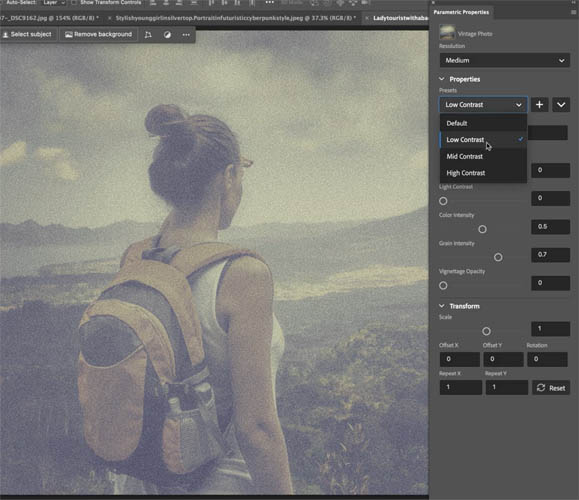
Task: Click the 'Color Intensity' label
Action: click(456, 215)
